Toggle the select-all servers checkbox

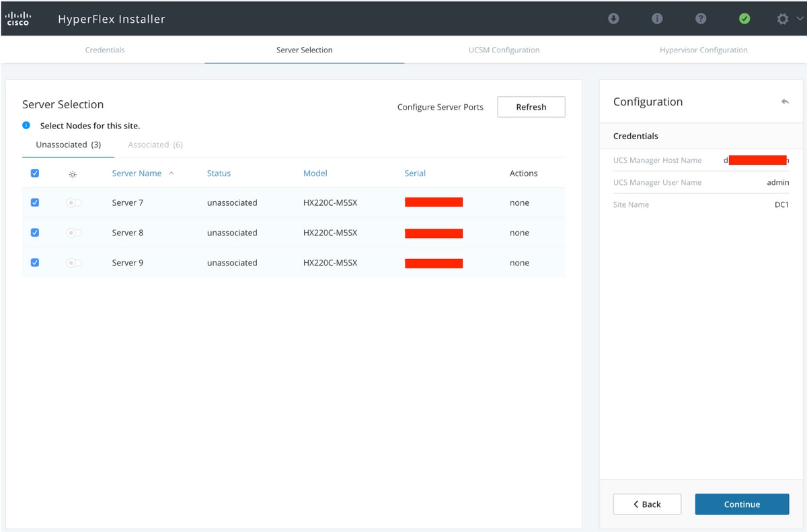tap(35, 174)
